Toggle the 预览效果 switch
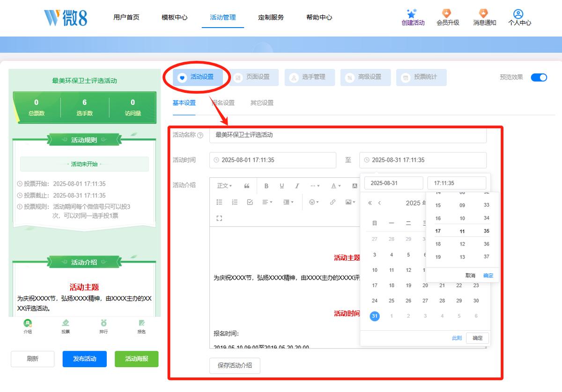The width and height of the screenshot is (562, 392). pos(539,77)
